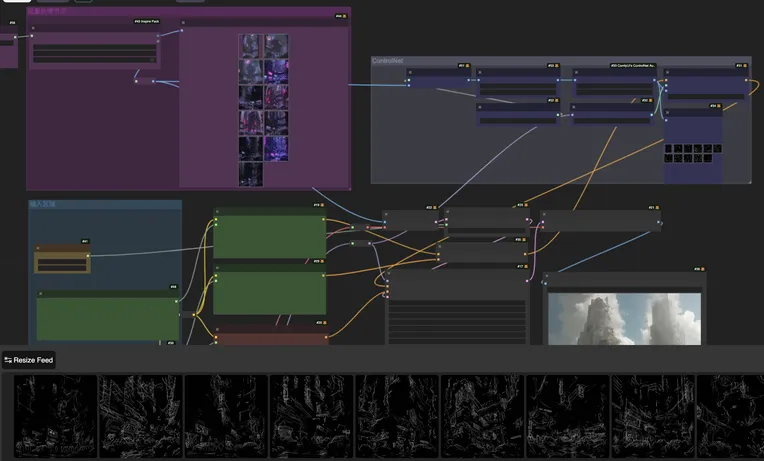Click the Resize Feed button
This screenshot has width=764, height=461.
29,360
